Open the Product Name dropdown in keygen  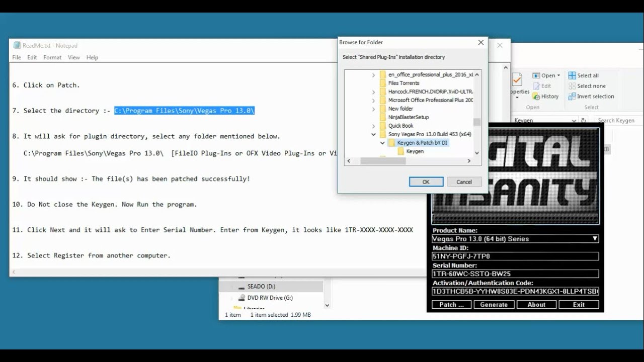point(595,239)
